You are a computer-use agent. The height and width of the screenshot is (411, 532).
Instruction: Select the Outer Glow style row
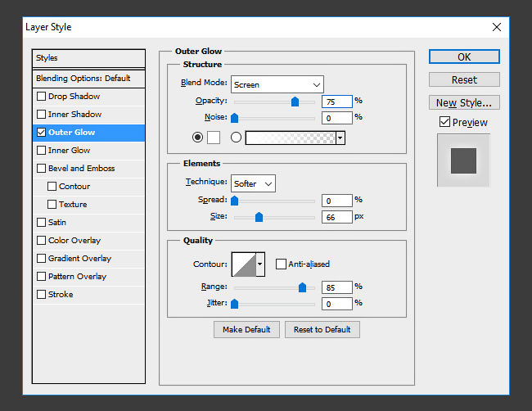[x=88, y=133]
